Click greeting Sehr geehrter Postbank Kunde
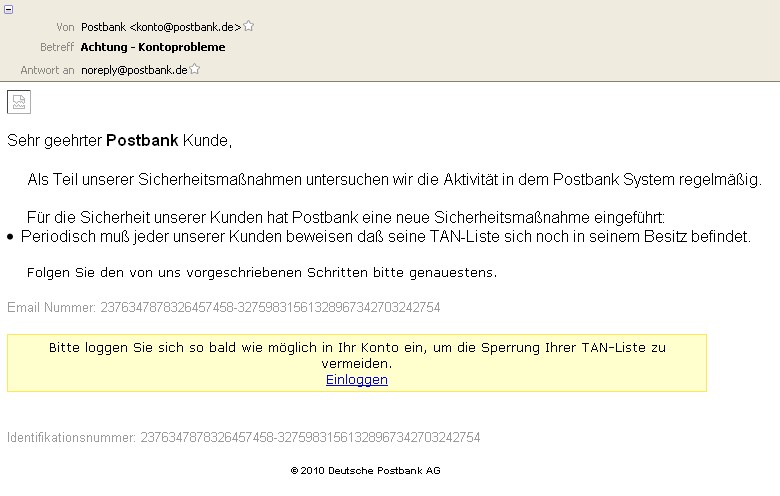 point(119,141)
